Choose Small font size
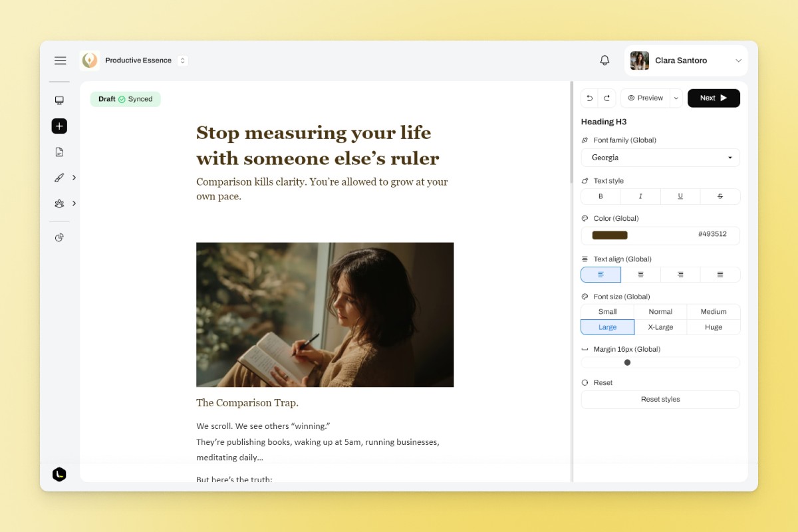The height and width of the screenshot is (532, 798). 608,311
